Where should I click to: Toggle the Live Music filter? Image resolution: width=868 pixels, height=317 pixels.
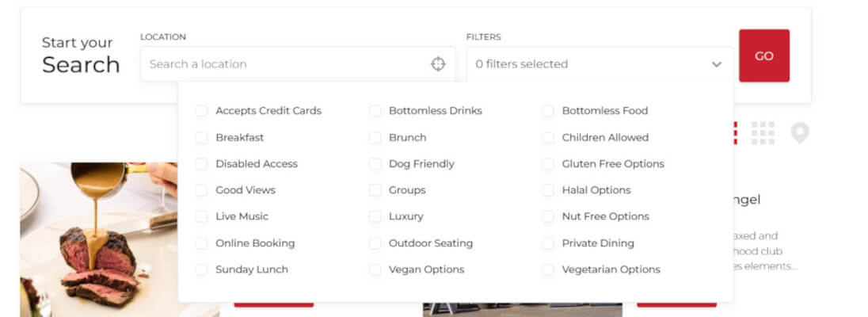point(201,216)
